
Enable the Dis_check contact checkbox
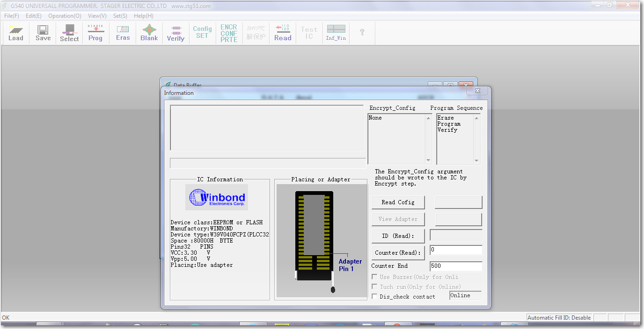pos(374,296)
